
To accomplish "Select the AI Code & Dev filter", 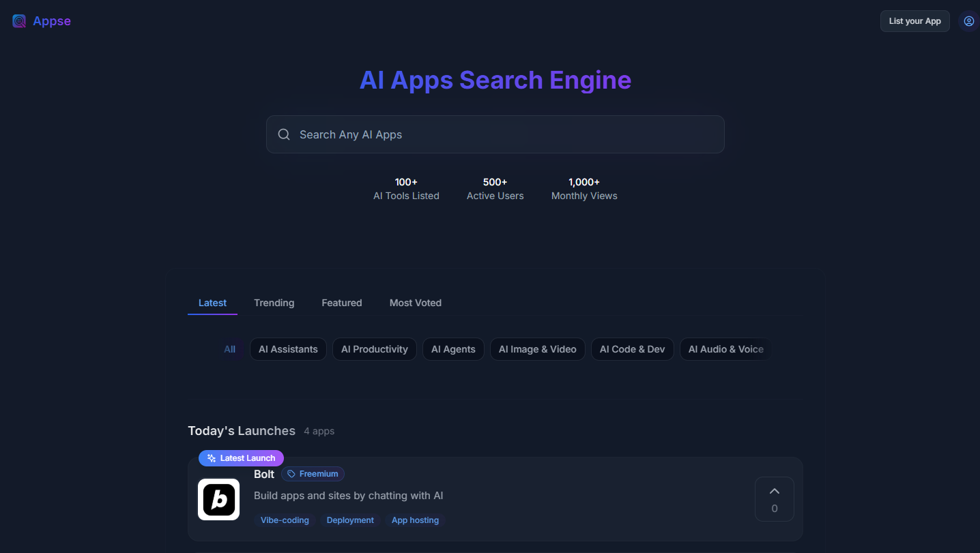I will point(632,348).
